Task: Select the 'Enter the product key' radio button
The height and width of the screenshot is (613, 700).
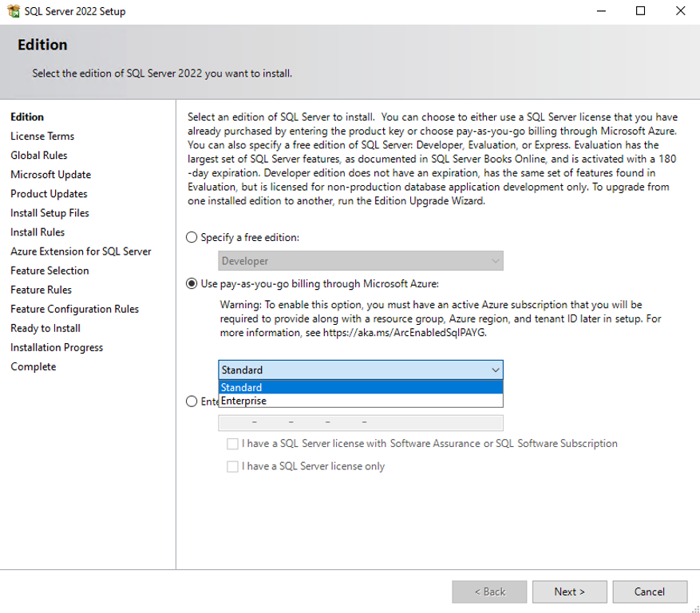Action: [x=192, y=401]
